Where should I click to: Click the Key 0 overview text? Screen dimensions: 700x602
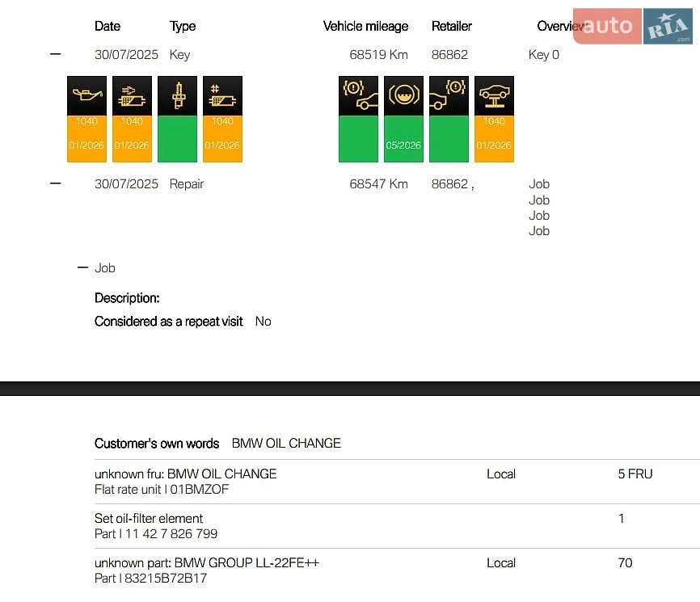click(x=544, y=54)
